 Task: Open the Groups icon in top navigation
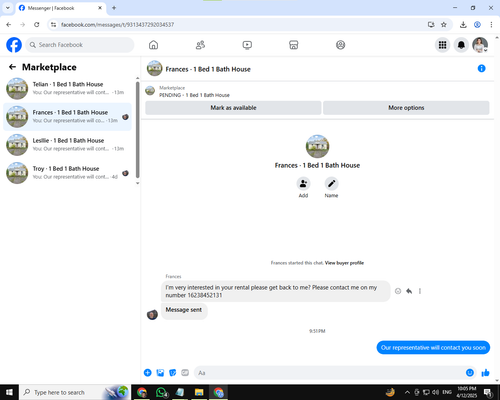[340, 45]
